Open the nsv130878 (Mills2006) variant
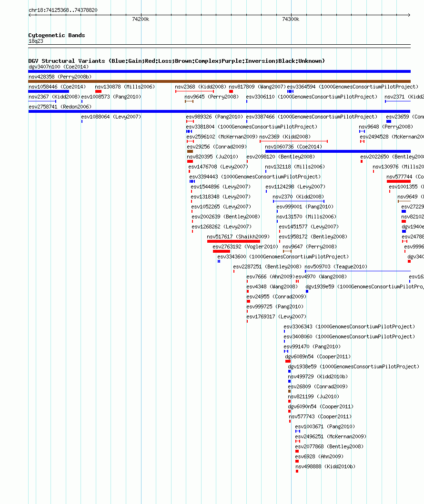The width and height of the screenshot is (424, 504). [125, 87]
